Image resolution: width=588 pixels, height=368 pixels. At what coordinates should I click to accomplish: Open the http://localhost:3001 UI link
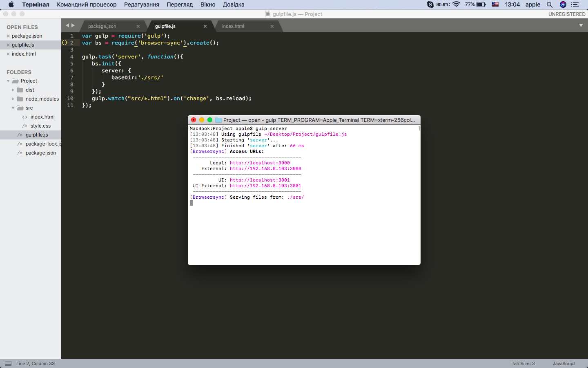[260, 180]
